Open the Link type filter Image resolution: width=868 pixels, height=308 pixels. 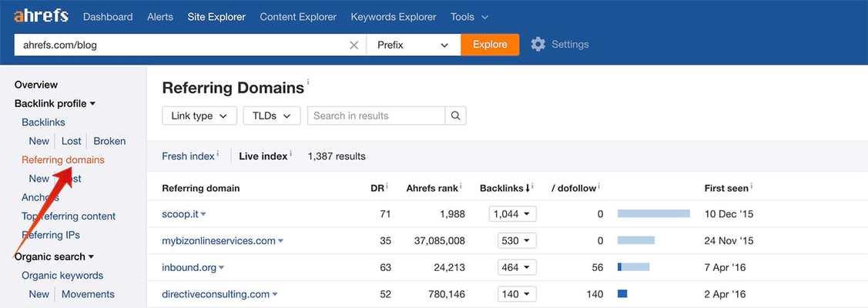[x=199, y=115]
